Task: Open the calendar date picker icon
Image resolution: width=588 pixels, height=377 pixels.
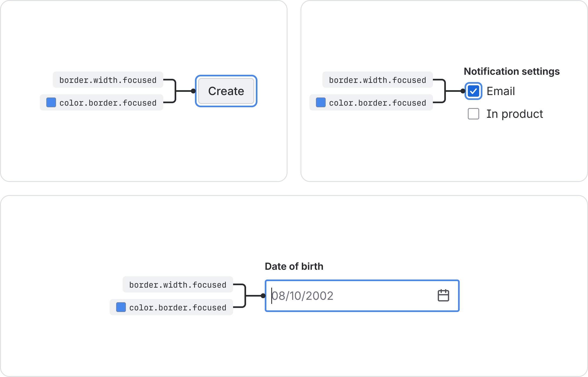Action: tap(443, 295)
